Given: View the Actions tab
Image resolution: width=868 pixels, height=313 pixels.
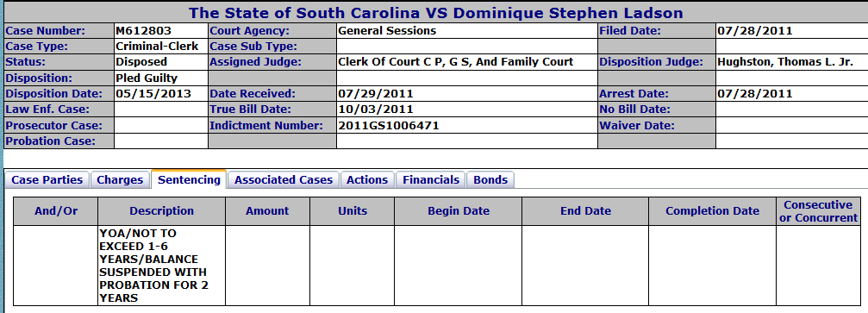Looking at the screenshot, I should pos(367,179).
